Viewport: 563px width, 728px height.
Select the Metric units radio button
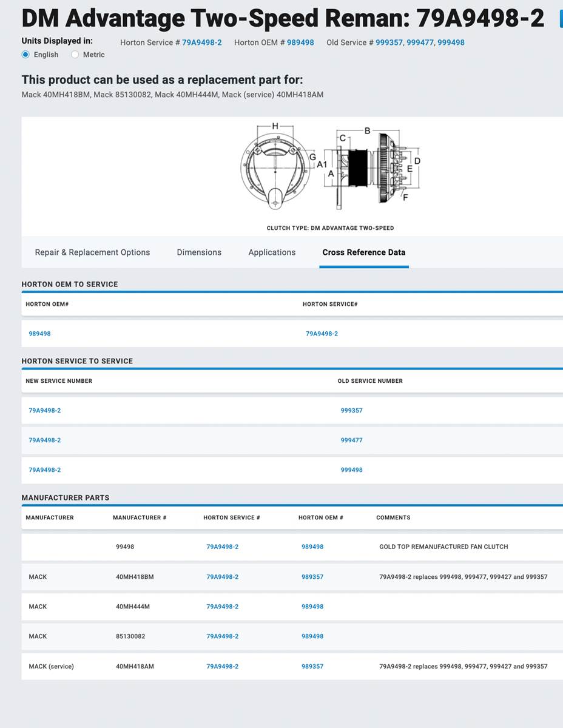coord(75,55)
